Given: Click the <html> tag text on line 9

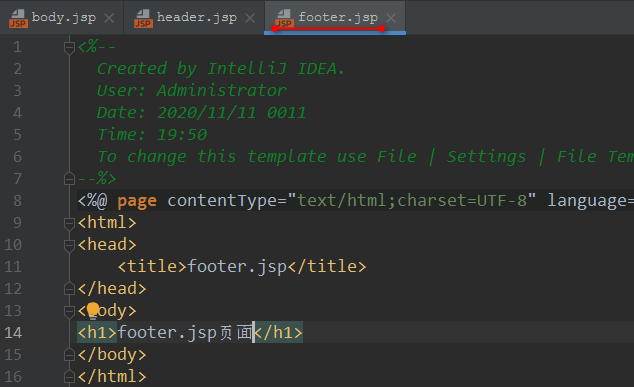Looking at the screenshot, I should (107, 223).
